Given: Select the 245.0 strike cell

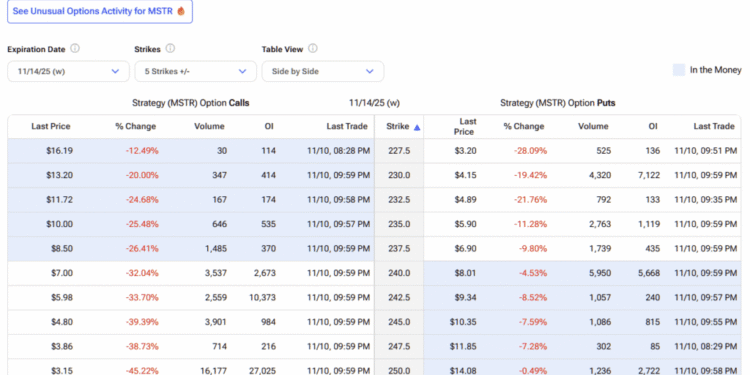Looking at the screenshot, I should tap(399, 321).
